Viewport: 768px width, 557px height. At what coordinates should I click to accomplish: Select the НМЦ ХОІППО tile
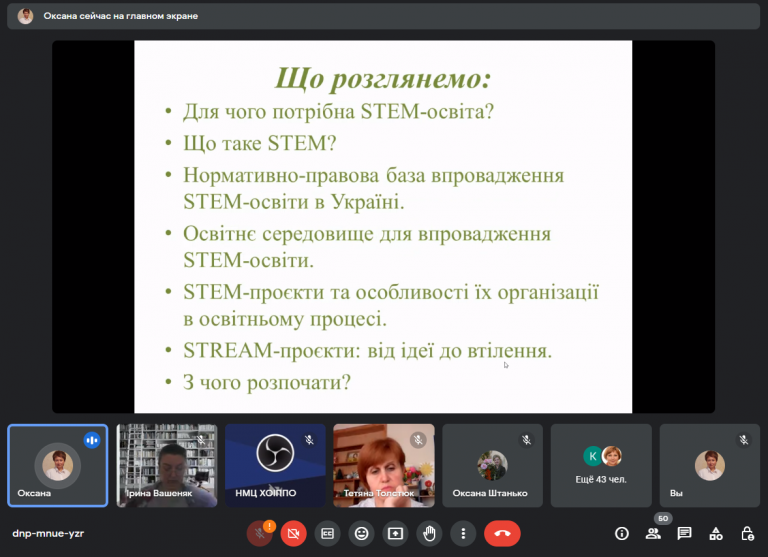tap(275, 465)
